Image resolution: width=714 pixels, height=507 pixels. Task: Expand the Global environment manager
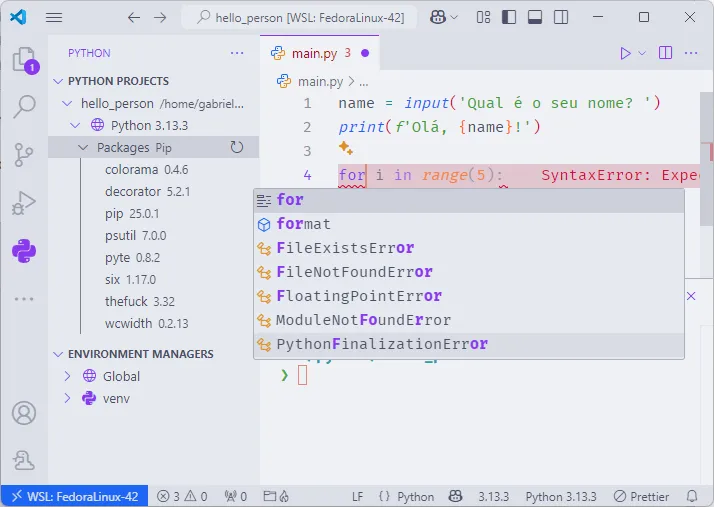pos(67,376)
